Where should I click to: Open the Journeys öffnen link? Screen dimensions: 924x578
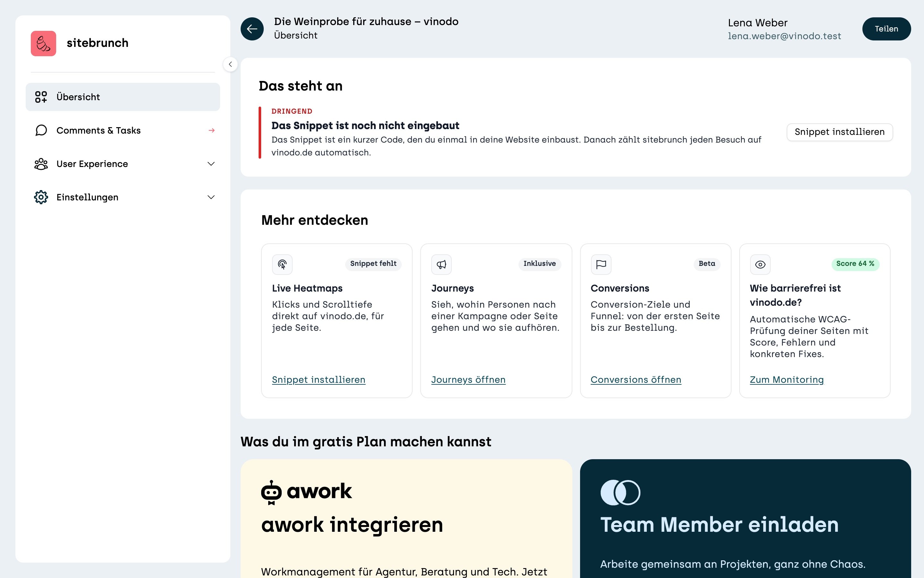coord(468,380)
